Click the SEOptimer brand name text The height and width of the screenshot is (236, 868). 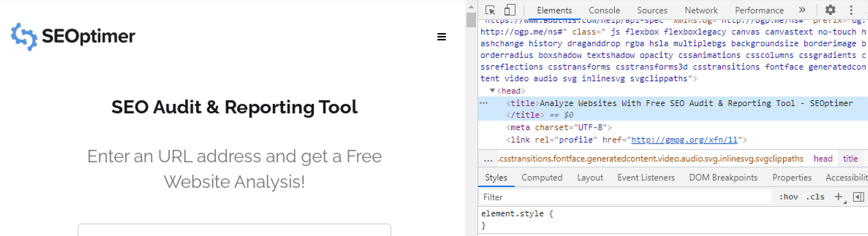pos(88,36)
